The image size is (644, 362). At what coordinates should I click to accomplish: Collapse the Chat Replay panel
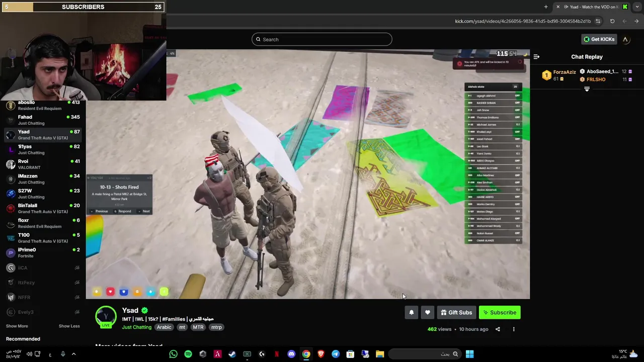click(x=536, y=57)
